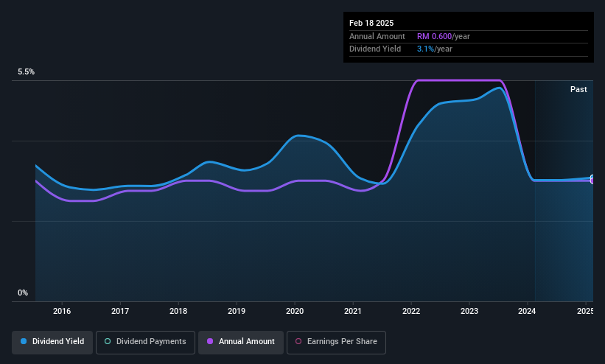The width and height of the screenshot is (605, 364).
Task: Select the 2020 x-axis label
Action: (x=295, y=311)
